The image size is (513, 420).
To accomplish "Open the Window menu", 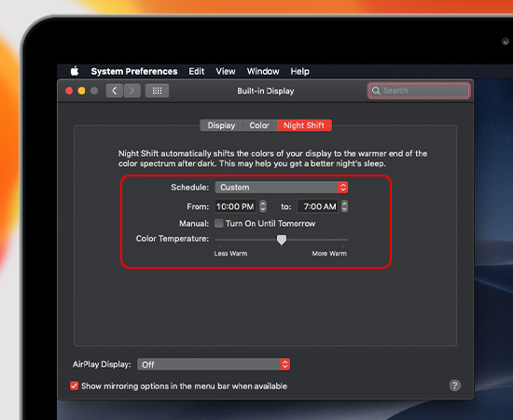I will tap(263, 71).
